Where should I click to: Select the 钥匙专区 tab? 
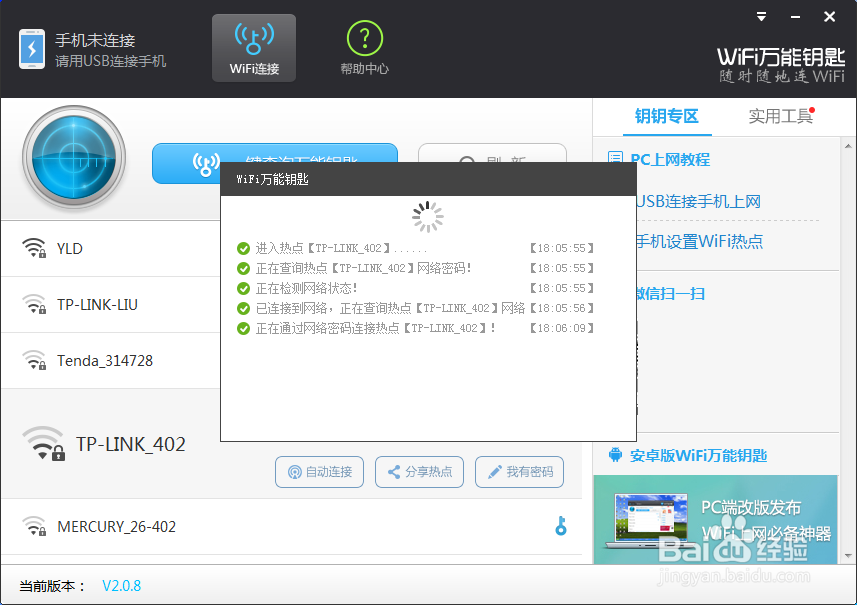coord(667,116)
